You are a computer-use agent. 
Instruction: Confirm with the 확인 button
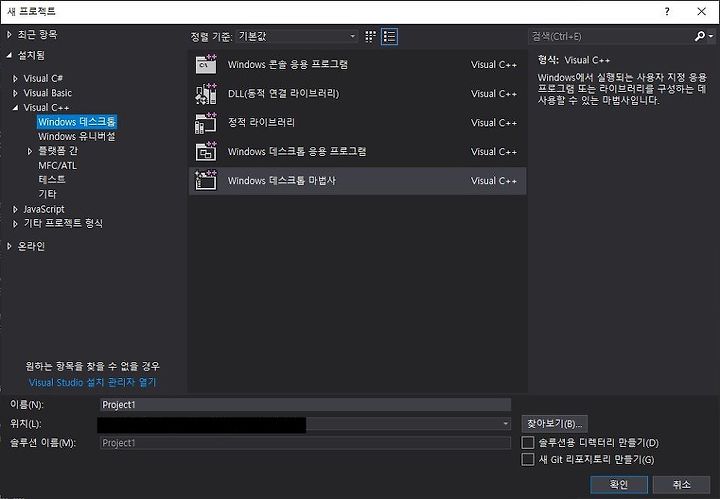(619, 484)
